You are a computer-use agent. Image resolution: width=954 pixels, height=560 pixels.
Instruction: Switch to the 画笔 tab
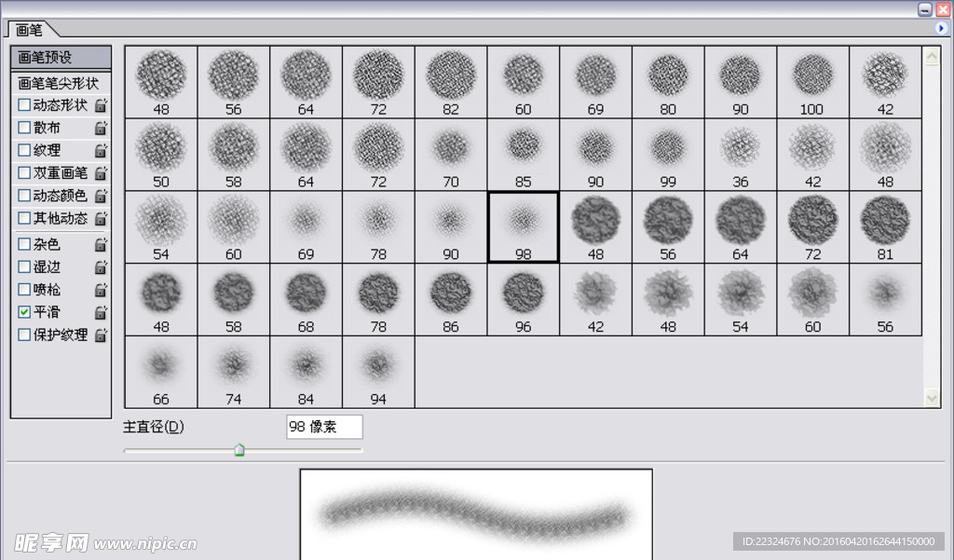tap(30, 30)
